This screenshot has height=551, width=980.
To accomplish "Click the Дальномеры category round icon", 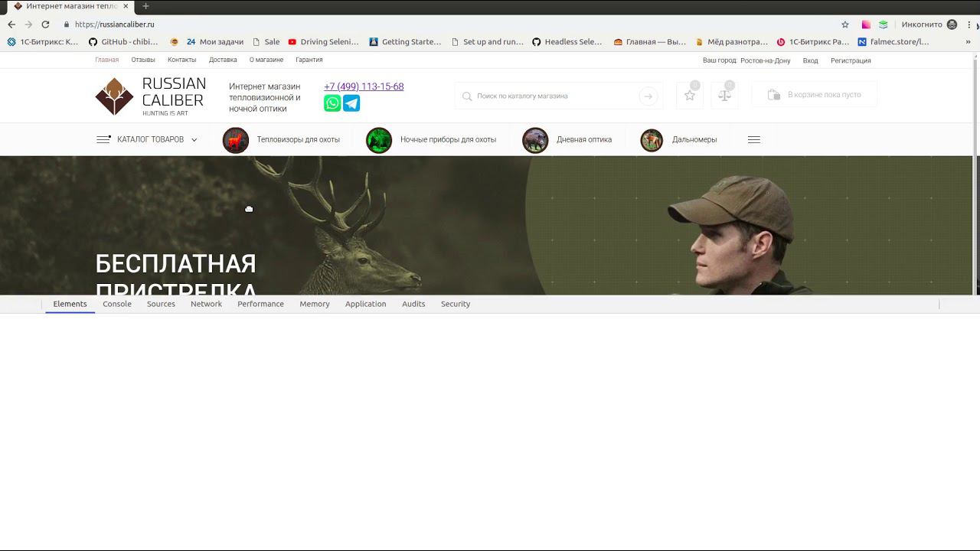I will tap(652, 140).
